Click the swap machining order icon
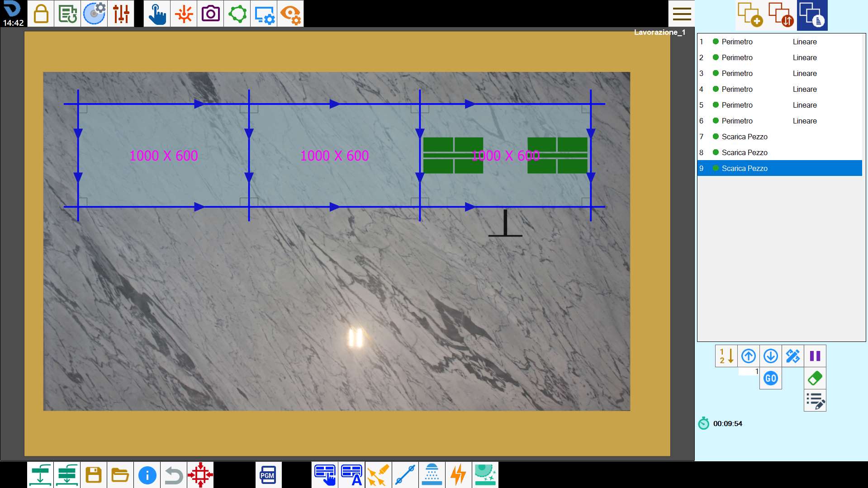Viewport: 868px width, 488px height. click(x=781, y=15)
